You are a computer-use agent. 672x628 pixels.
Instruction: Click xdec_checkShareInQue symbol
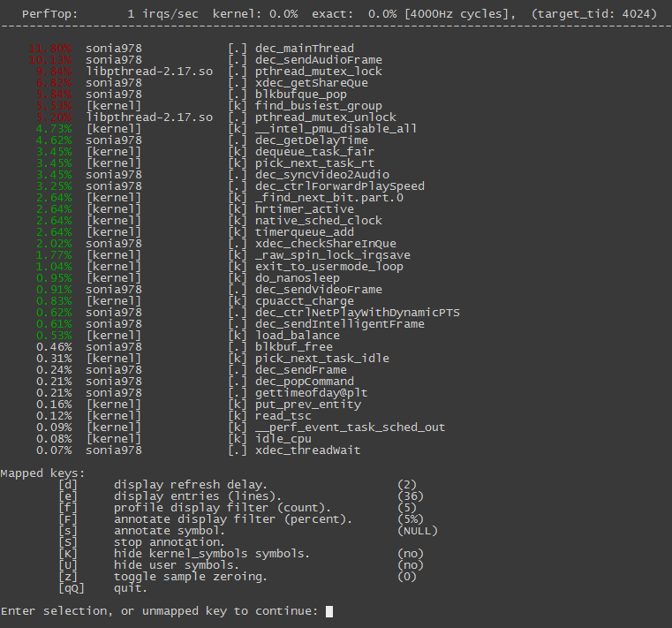click(326, 244)
